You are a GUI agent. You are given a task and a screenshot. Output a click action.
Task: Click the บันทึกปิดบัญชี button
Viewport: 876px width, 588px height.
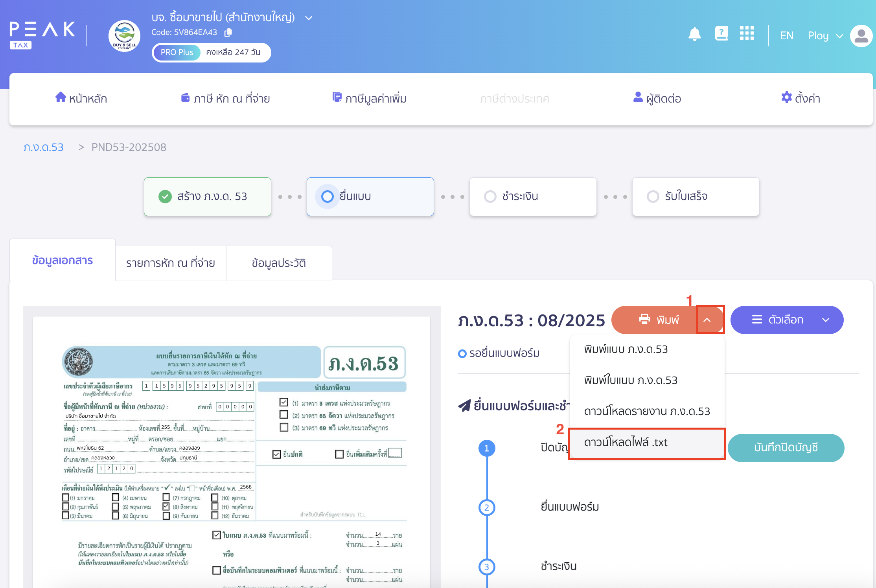point(786,447)
